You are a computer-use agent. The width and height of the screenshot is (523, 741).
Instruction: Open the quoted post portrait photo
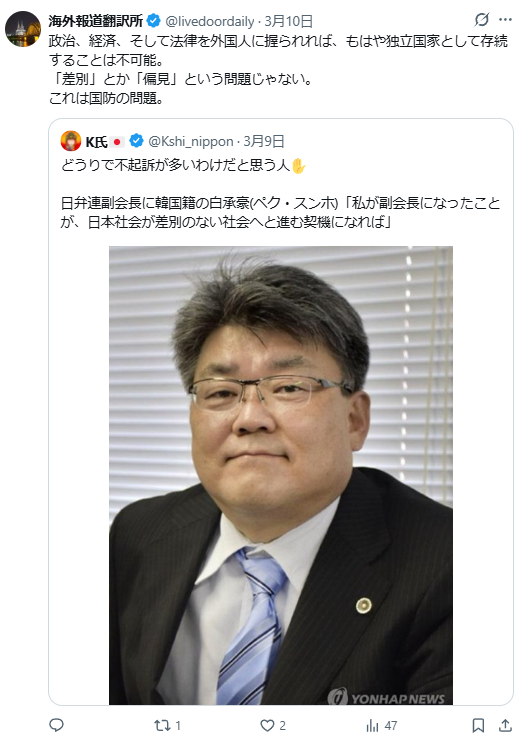click(x=281, y=475)
